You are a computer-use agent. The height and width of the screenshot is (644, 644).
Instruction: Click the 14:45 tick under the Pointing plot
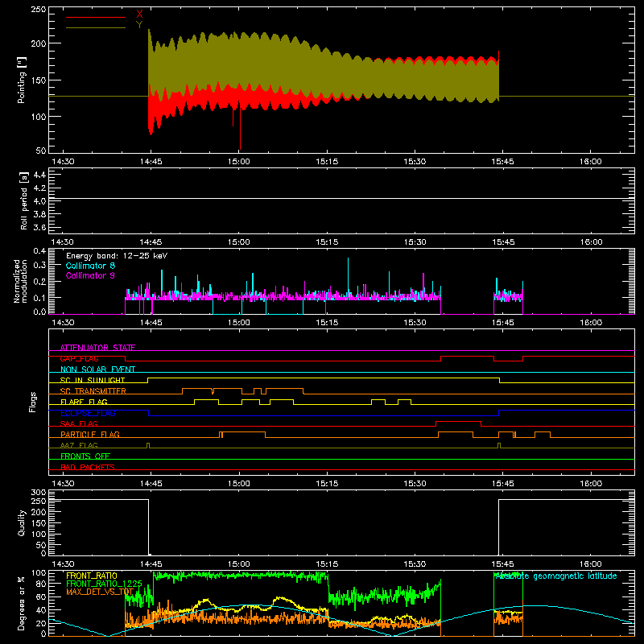pos(151,162)
